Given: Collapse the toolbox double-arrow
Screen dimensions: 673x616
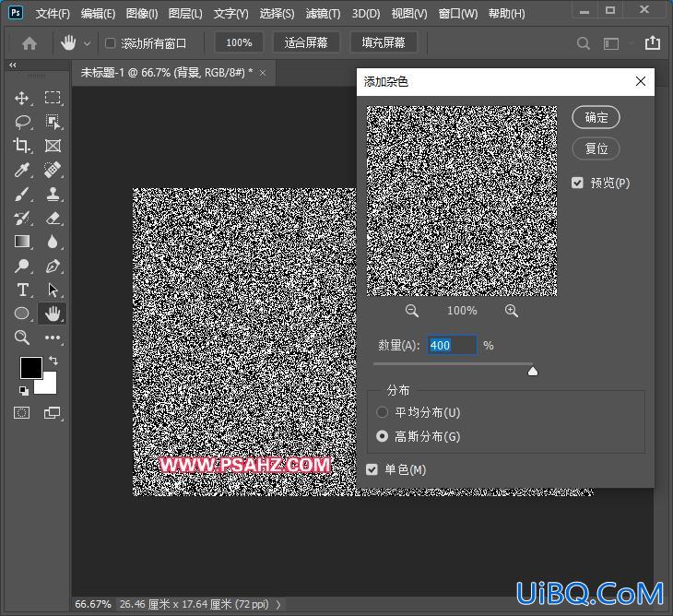Looking at the screenshot, I should click(13, 65).
